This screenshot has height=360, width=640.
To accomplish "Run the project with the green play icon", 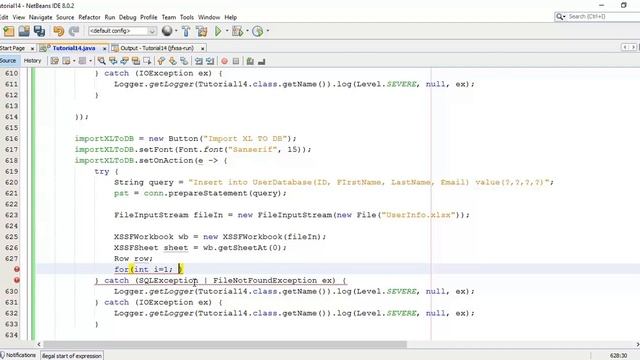I will click(218, 31).
